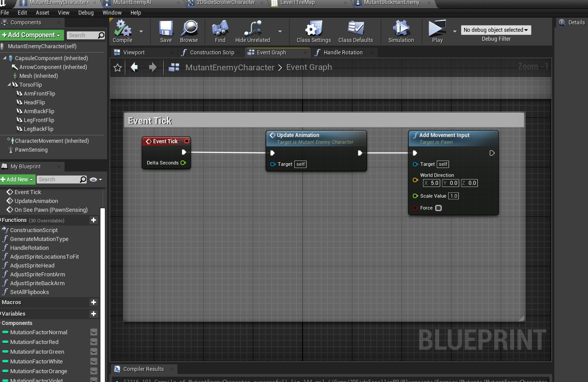The width and height of the screenshot is (588, 382).
Task: Click the bookmark star icon
Action: [117, 68]
